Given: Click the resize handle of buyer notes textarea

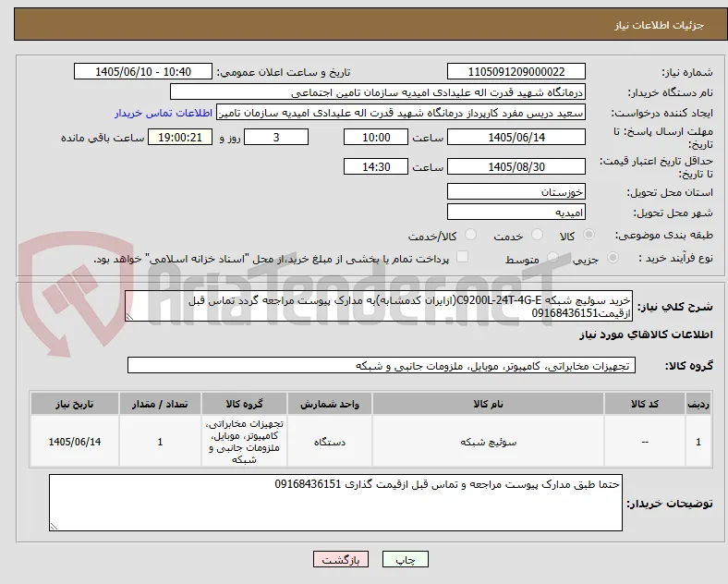Looking at the screenshot, I should tap(54, 527).
